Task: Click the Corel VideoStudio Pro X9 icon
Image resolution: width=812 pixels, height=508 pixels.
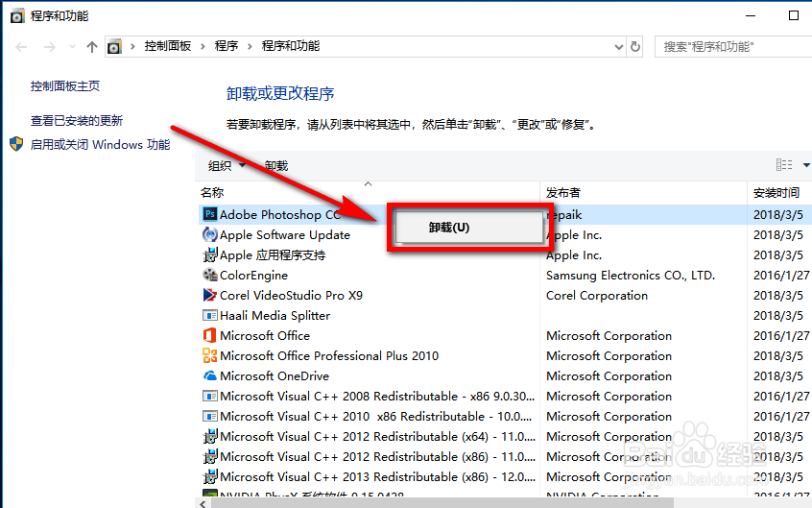Action: (x=210, y=295)
